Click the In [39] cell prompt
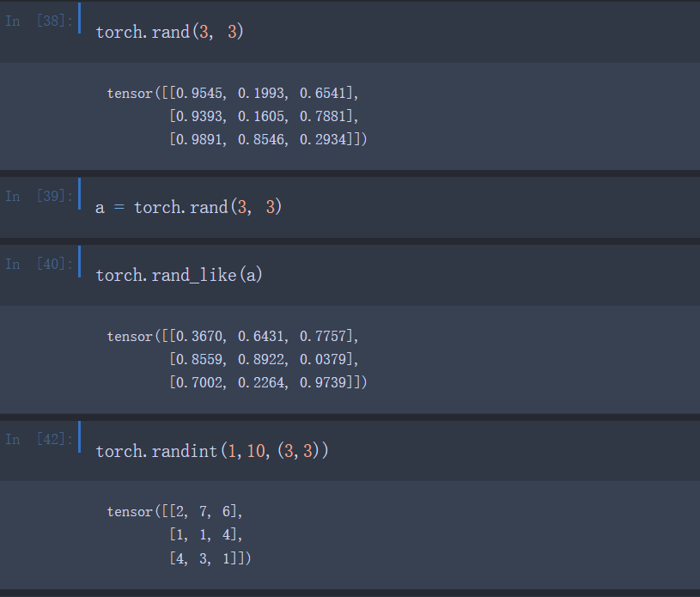This screenshot has height=597, width=700. pos(39,196)
